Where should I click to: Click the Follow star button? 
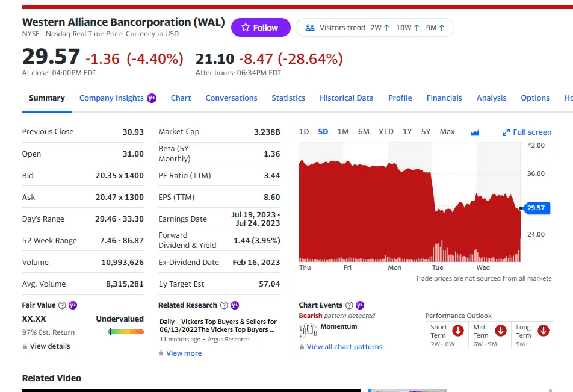tap(260, 28)
